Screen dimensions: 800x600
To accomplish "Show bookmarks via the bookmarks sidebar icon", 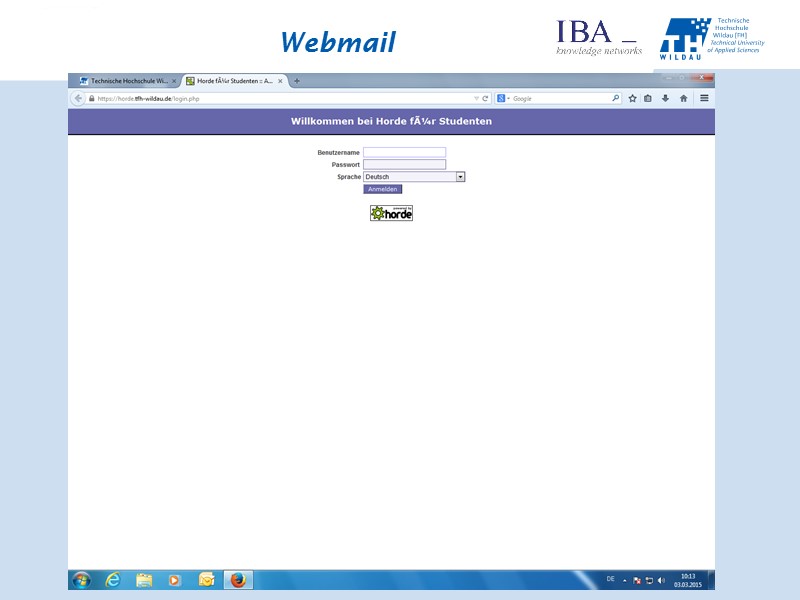I will point(648,98).
